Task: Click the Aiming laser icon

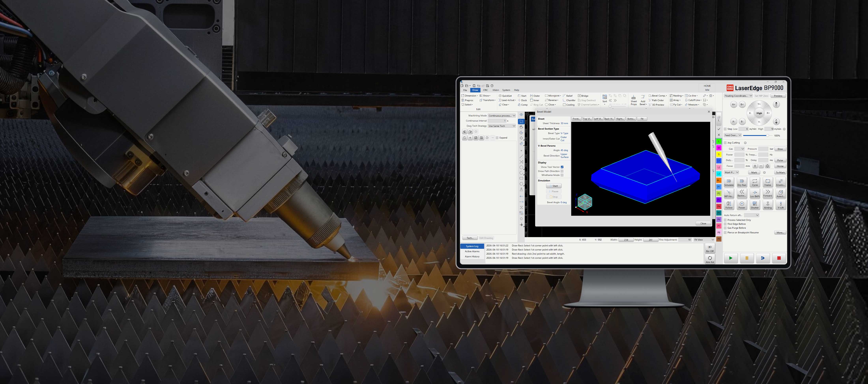Action: (768, 204)
